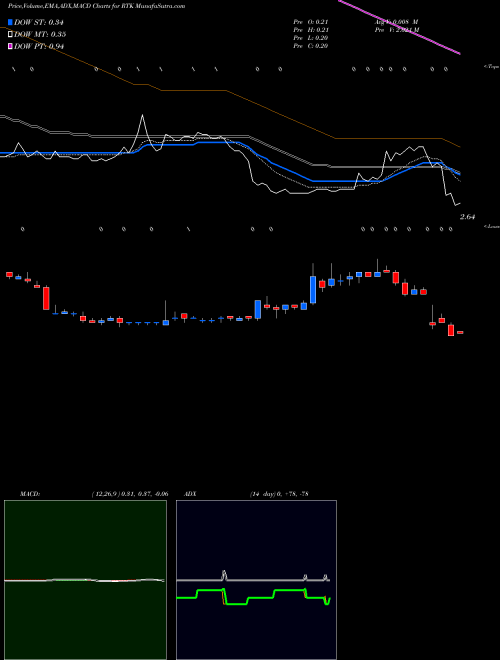The width and height of the screenshot is (500, 660).
Task: Select the 'DOW ST: 0.34' legend label
Action: click(39, 22)
